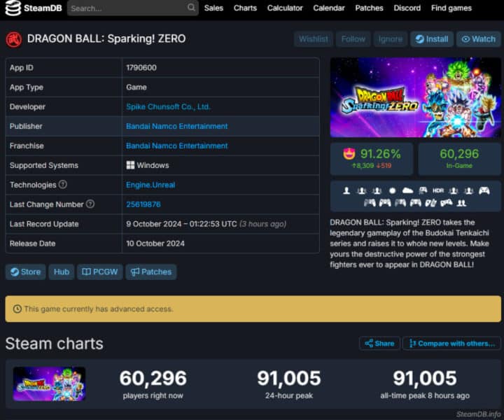Click the 60,296 players right now figure

[x=153, y=378]
